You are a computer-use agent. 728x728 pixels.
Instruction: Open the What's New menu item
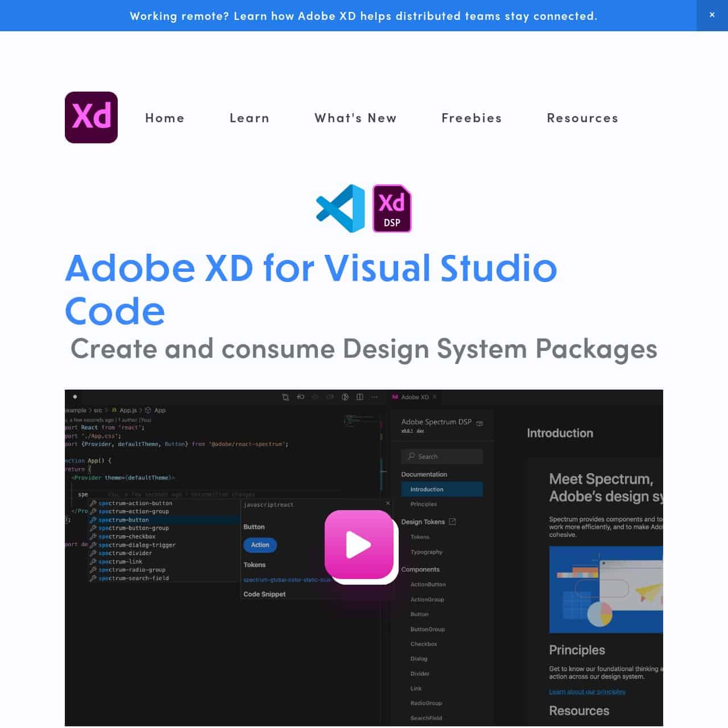click(x=355, y=118)
